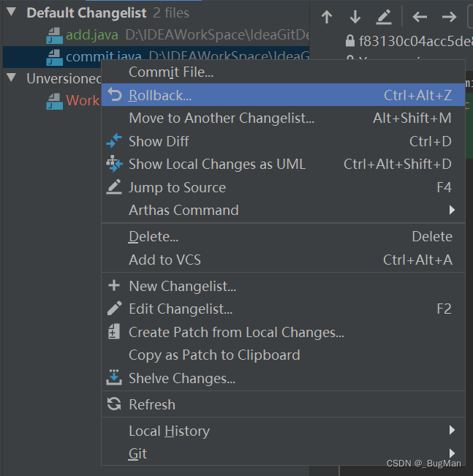Select Move to Another Changelist...
The width and height of the screenshot is (473, 476).
click(283, 118)
